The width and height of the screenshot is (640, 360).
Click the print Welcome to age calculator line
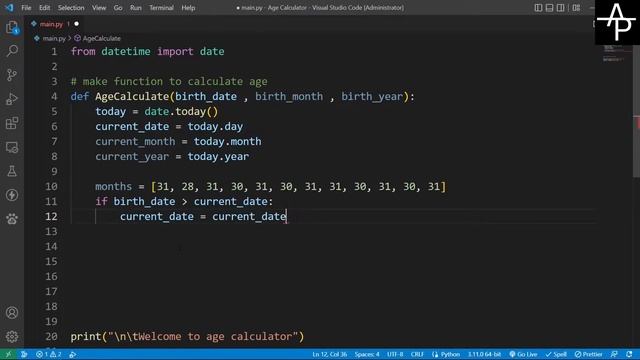[x=187, y=337]
